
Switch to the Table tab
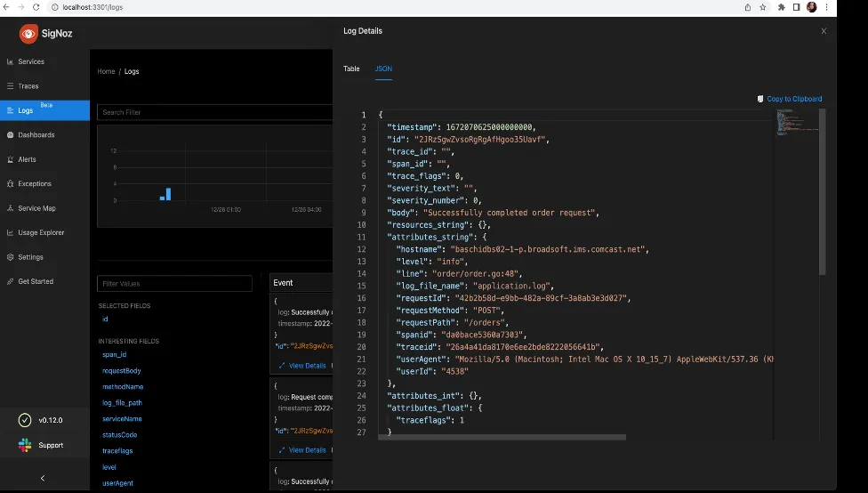pyautogui.click(x=351, y=69)
